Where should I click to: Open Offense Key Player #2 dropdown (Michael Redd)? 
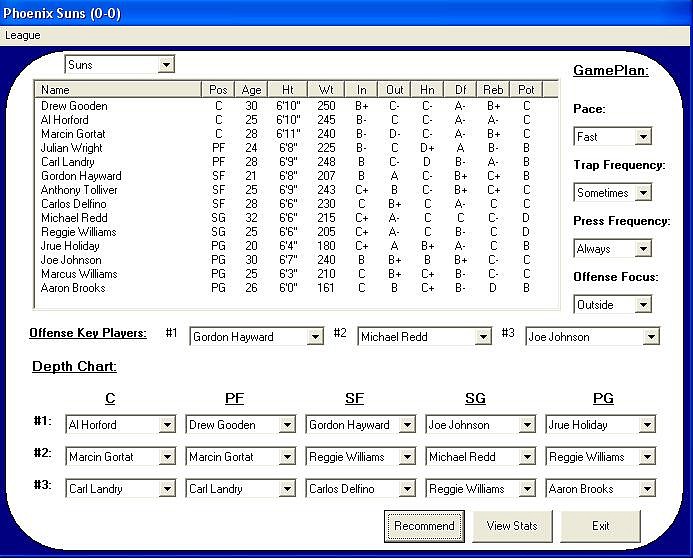[425, 337]
